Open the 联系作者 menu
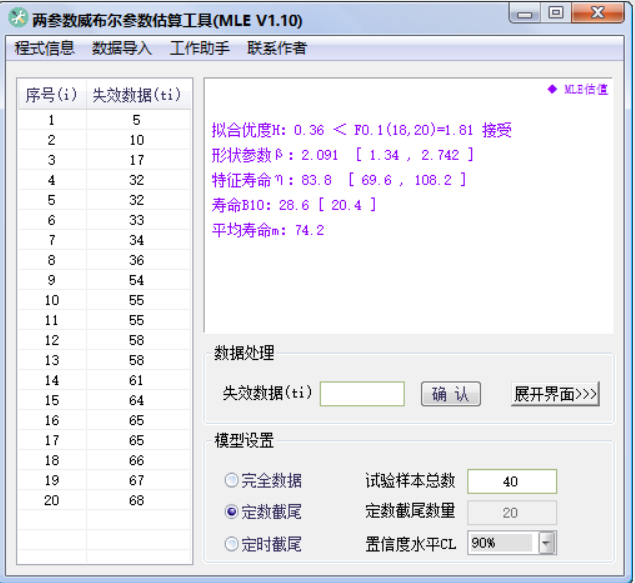635x583 pixels. pyautogui.click(x=277, y=48)
